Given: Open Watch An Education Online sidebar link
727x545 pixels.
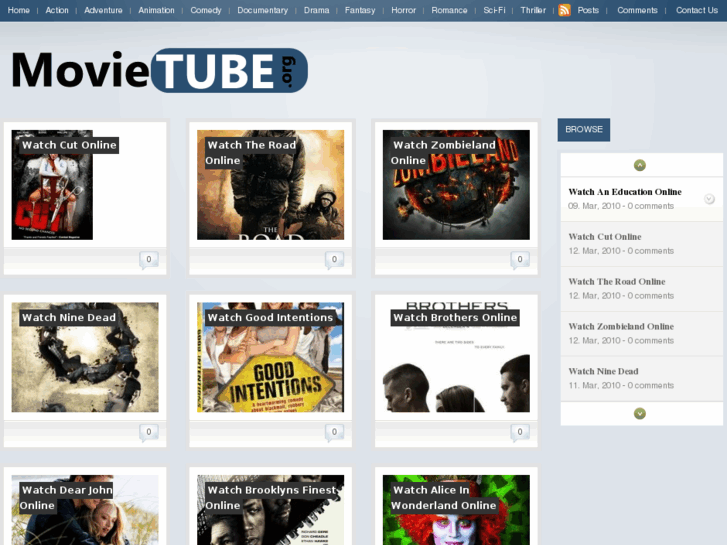Looking at the screenshot, I should (x=625, y=192).
